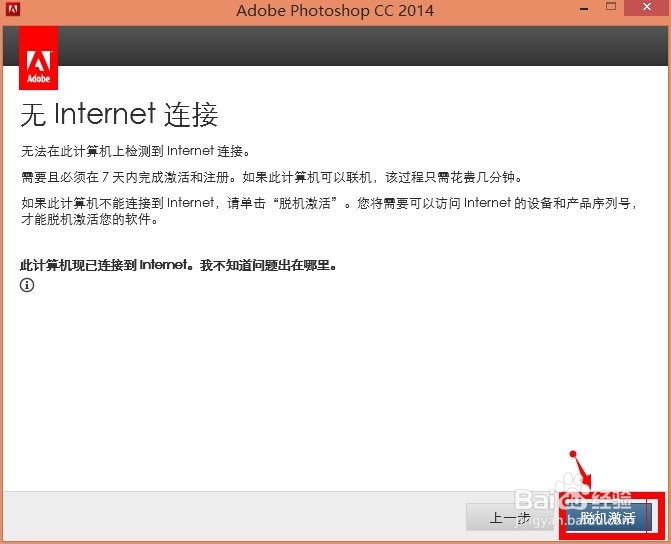Click the sentence about 7 天内完成激活和注册
Viewport: 671px width, 544px height.
point(272,177)
